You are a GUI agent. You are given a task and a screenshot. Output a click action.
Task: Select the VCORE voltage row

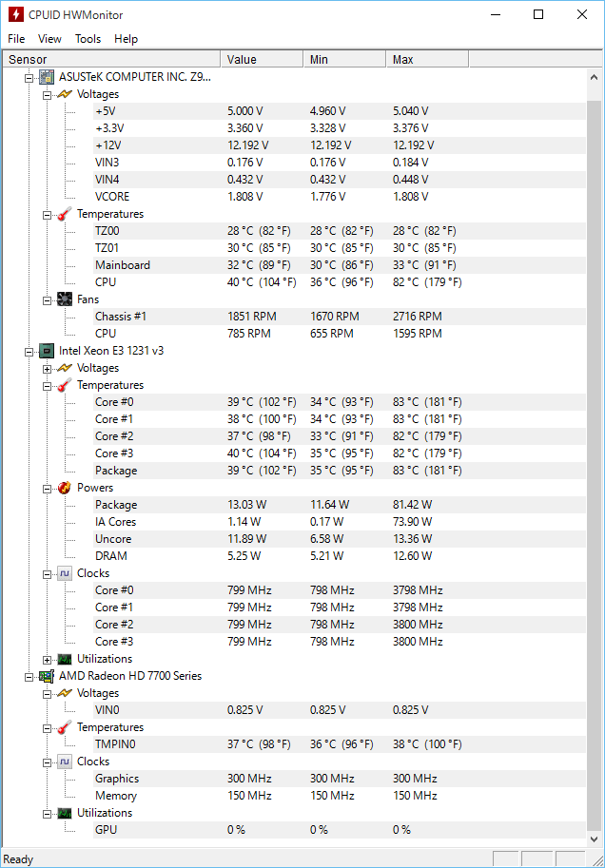[339, 197]
